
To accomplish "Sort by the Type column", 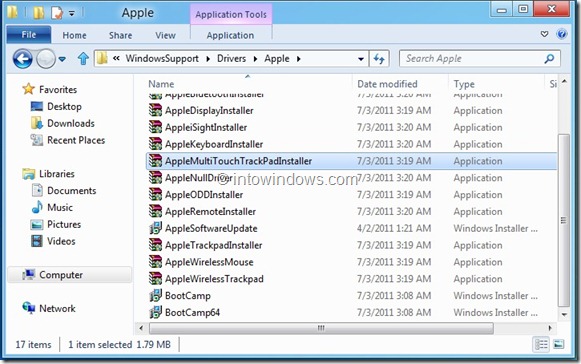I will pyautogui.click(x=464, y=84).
